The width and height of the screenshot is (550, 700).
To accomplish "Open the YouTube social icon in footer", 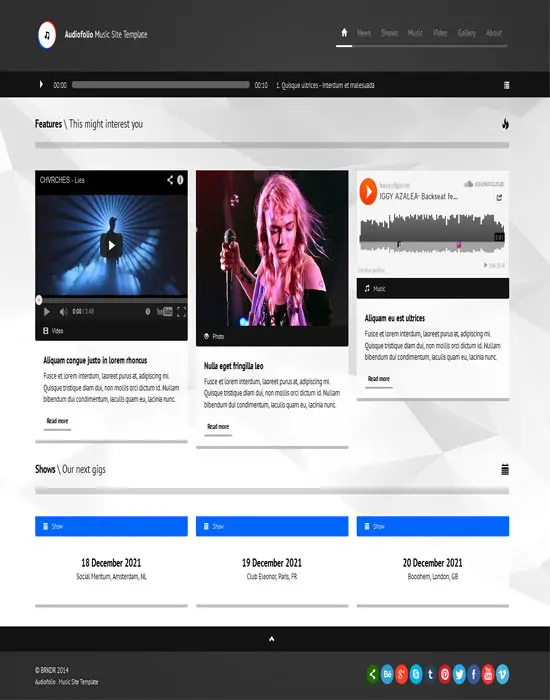I will point(488,674).
